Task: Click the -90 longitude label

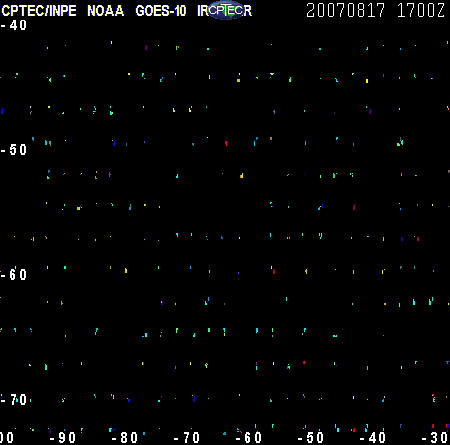Action: point(63,438)
